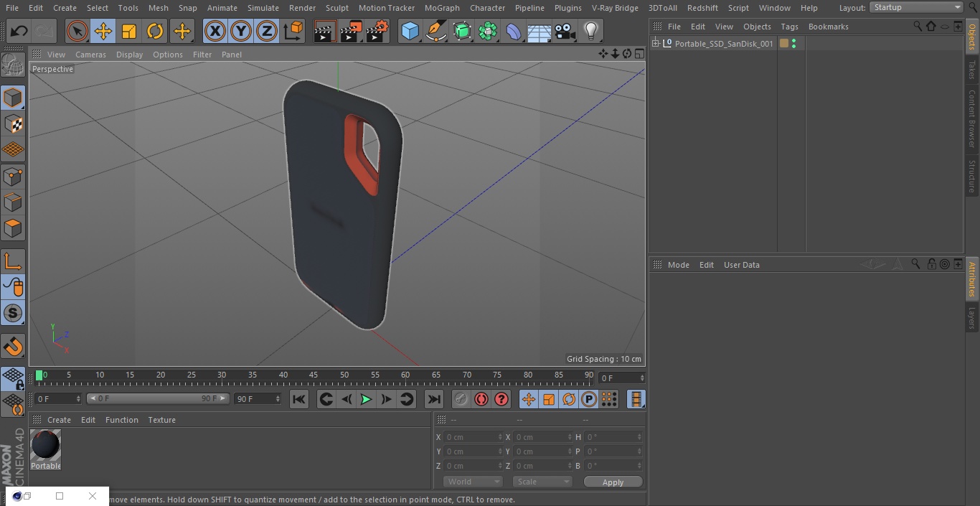
Task: Toggle visibility dots for Portable_SSD_SanDisk_001
Action: 793,44
